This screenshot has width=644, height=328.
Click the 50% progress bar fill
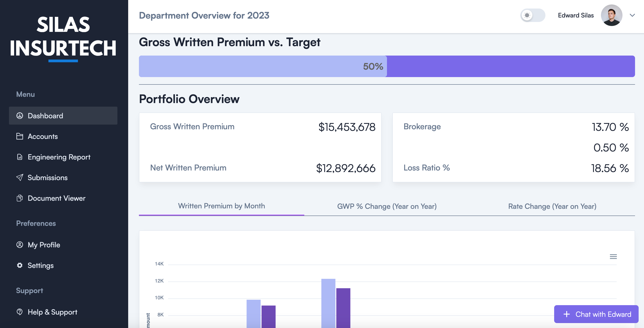point(263,66)
